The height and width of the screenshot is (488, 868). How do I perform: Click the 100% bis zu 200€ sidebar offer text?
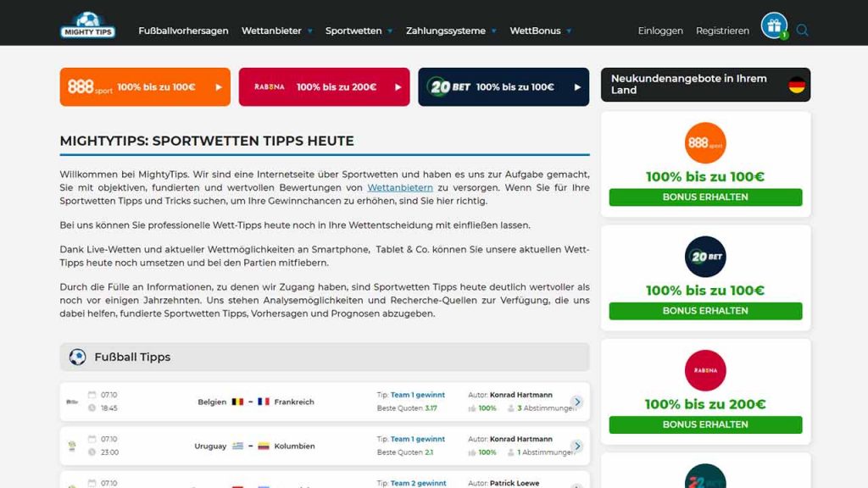tap(705, 404)
